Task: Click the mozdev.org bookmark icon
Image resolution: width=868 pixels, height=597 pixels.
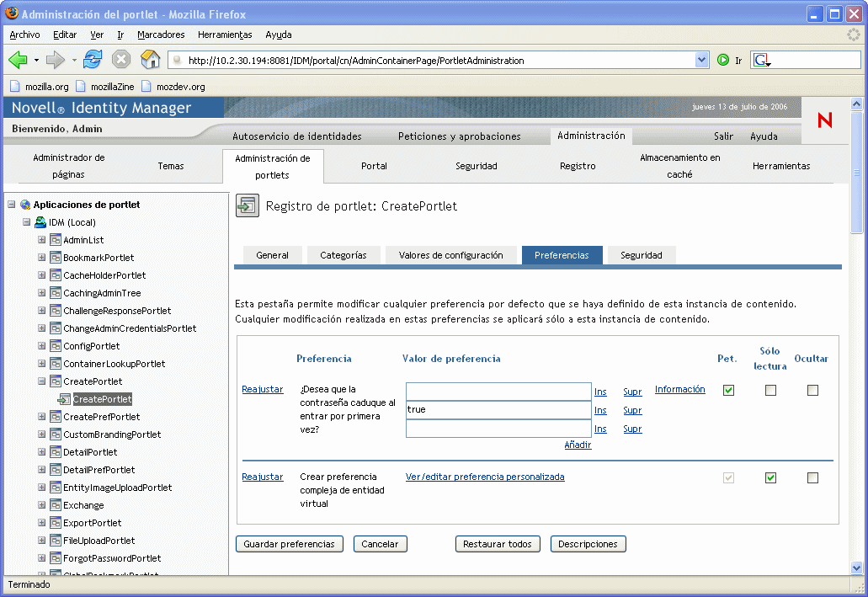Action: (x=146, y=87)
